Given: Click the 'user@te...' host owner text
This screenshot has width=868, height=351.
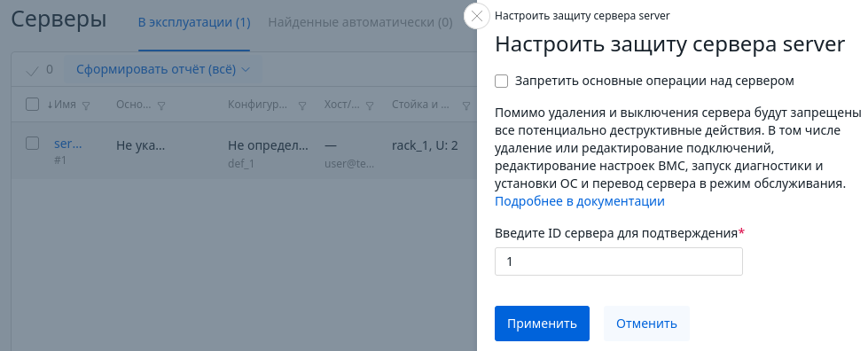Looking at the screenshot, I should pos(349,164).
